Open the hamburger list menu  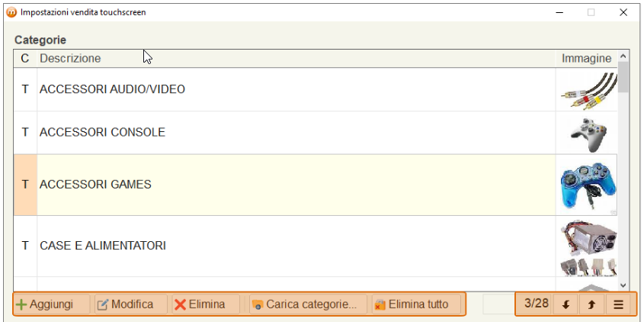point(618,304)
